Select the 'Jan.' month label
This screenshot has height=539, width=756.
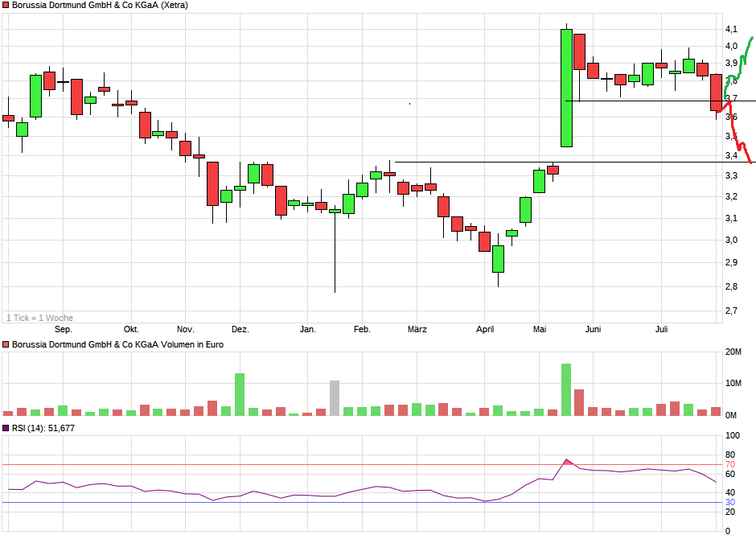point(307,329)
